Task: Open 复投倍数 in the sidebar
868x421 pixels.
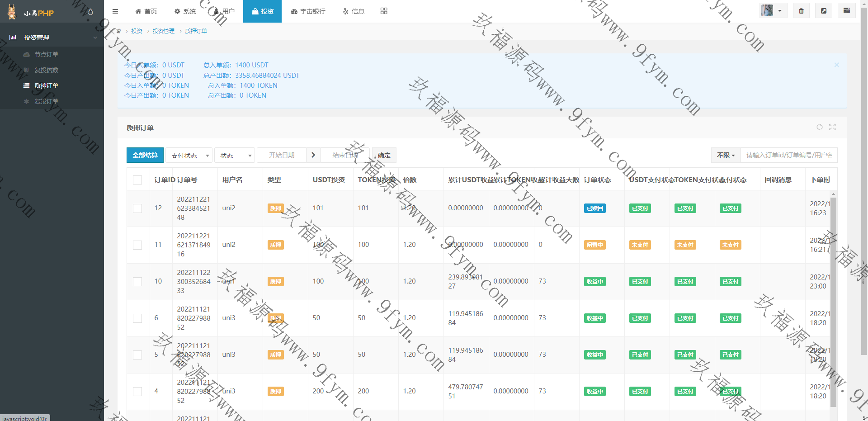Action: coord(46,70)
